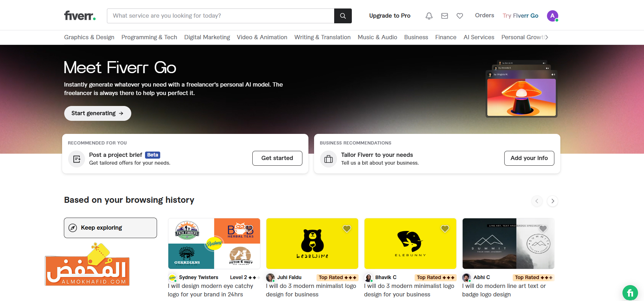Open the favorites heart icon in header
The width and height of the screenshot is (644, 301).
[460, 16]
